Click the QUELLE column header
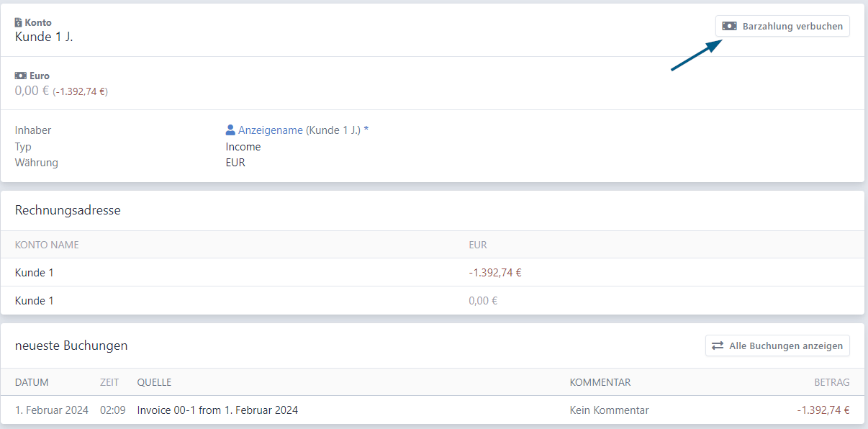 point(154,382)
